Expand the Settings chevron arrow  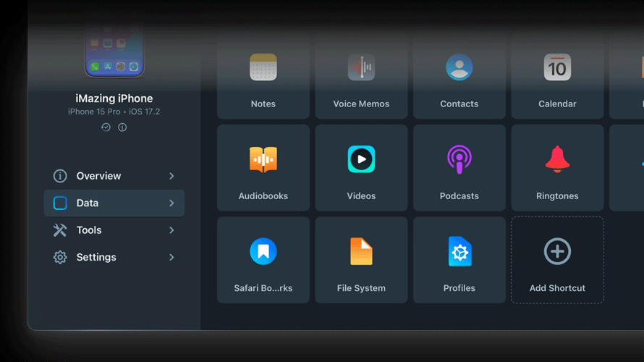coord(171,257)
